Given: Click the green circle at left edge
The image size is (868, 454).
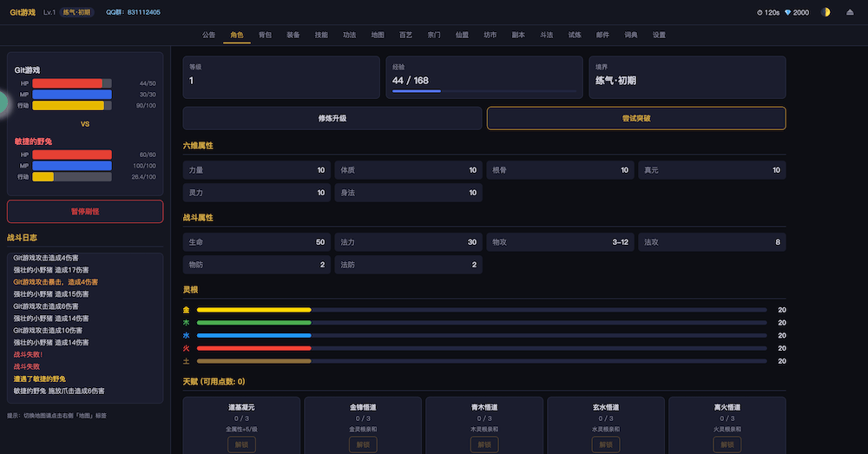Looking at the screenshot, I should (3, 102).
